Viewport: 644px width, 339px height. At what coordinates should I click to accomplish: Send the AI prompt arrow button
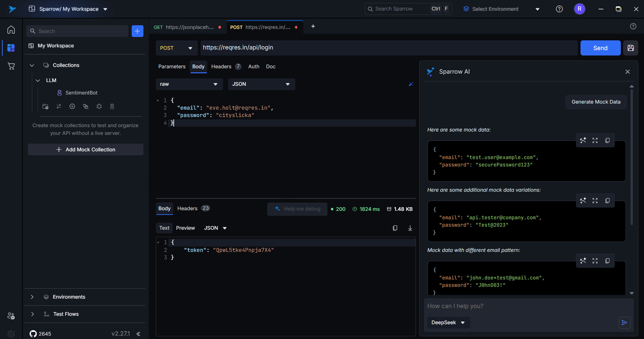pos(625,323)
